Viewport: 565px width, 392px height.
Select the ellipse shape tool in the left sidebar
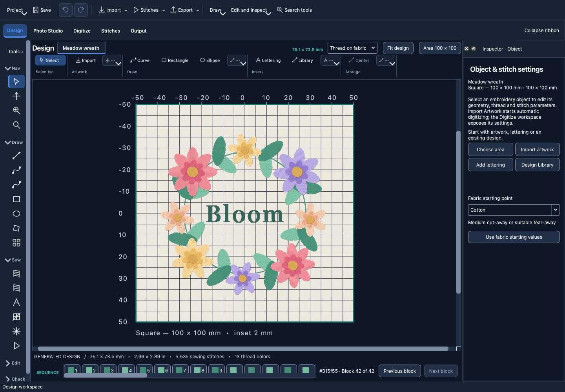16,214
